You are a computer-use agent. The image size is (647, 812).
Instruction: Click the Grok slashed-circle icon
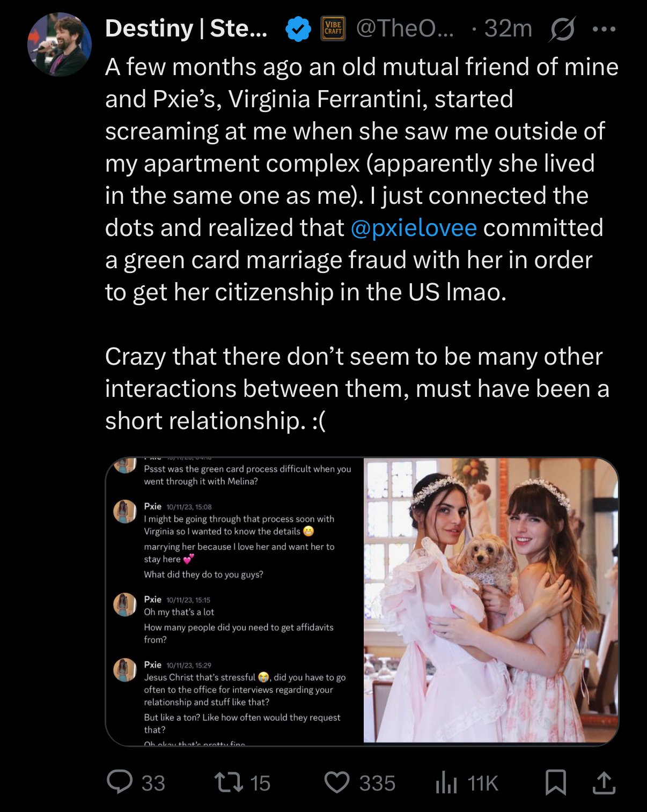(562, 29)
